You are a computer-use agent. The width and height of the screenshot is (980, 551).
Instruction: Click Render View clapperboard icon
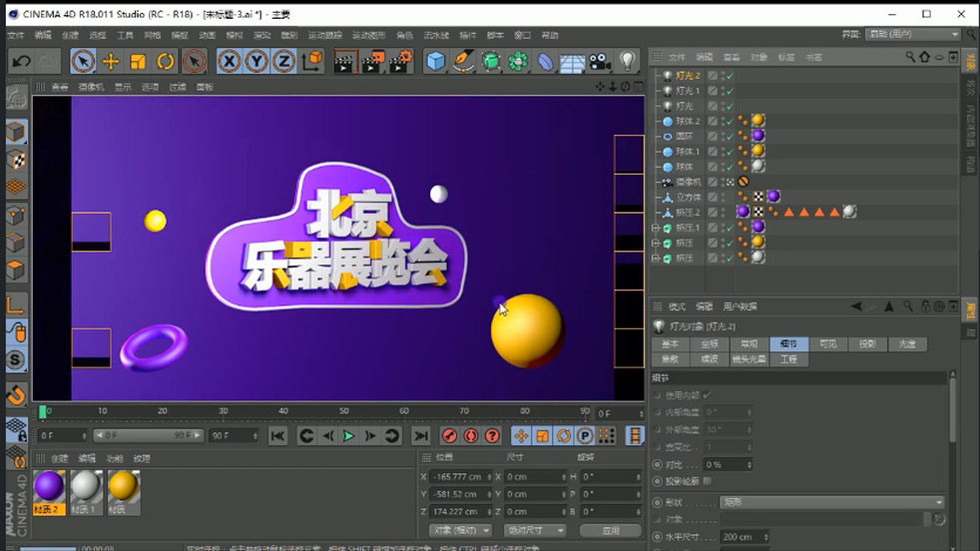tap(343, 61)
